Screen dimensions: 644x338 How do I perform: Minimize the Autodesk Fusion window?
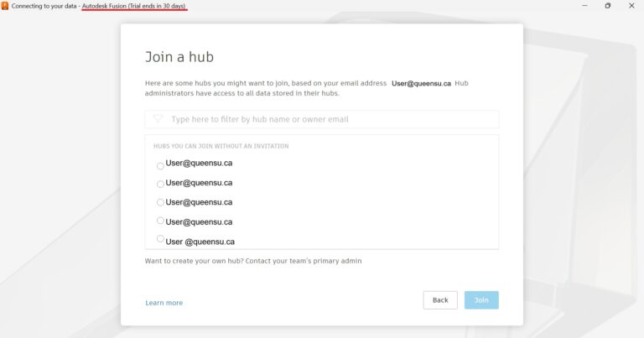pyautogui.click(x=584, y=6)
